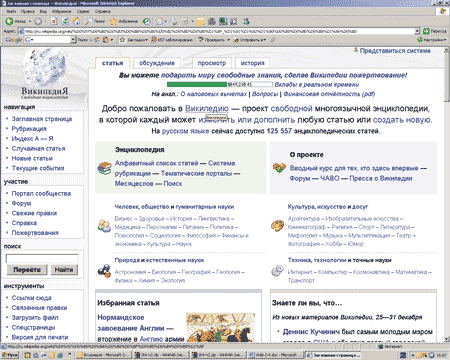Screen dimensions: 450x360
Task: Open the Представиться системе login link
Action: pyautogui.click(x=395, y=51)
